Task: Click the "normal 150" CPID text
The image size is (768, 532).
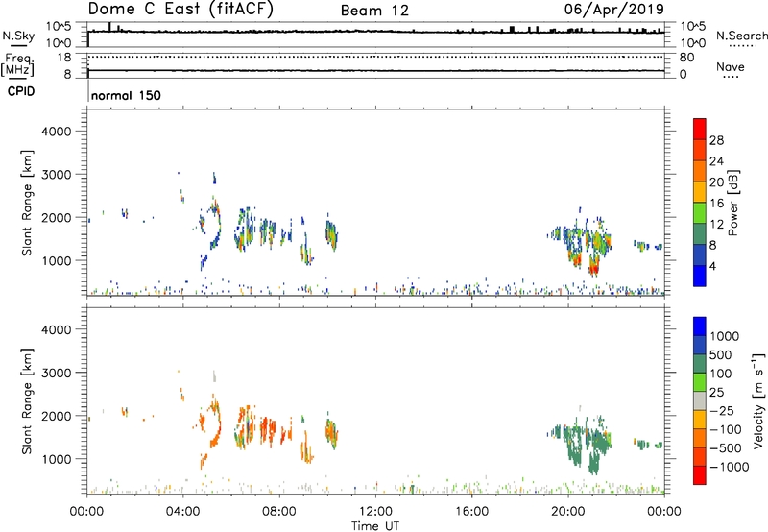Action: (x=126, y=95)
